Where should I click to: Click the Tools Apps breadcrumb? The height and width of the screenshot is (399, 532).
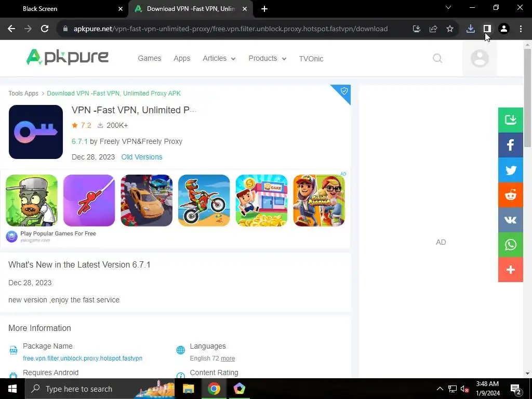[x=23, y=94]
